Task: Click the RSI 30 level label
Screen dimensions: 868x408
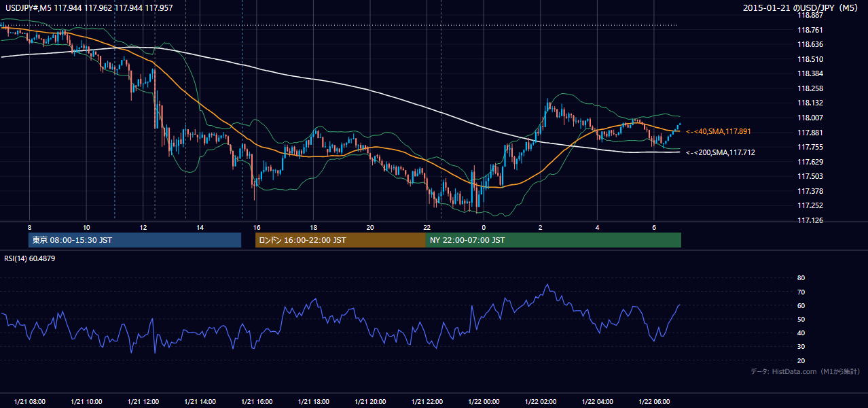Action: [x=801, y=347]
